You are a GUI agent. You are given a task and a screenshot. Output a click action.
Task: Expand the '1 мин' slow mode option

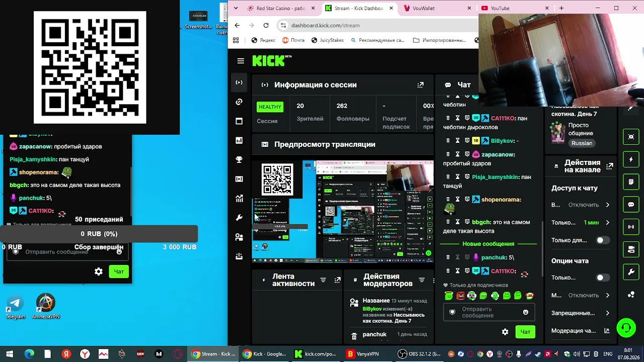point(581,222)
